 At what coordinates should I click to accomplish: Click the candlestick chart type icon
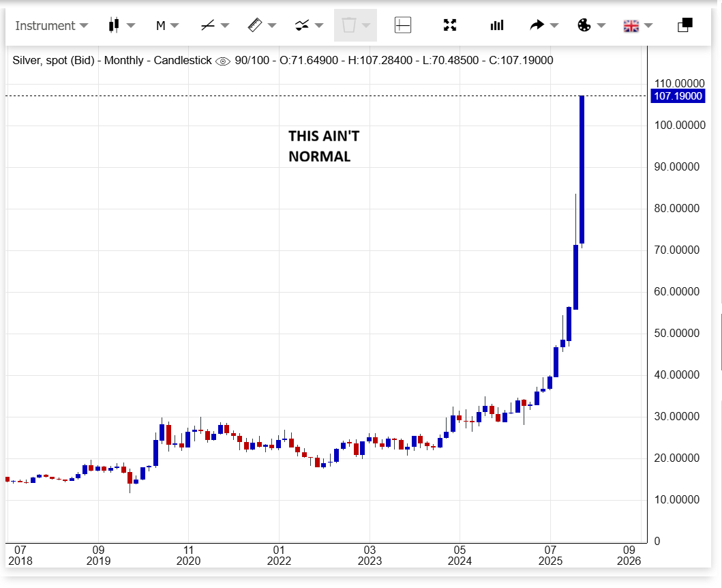(x=114, y=25)
